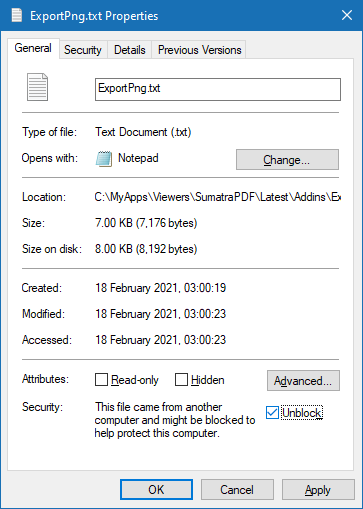Close the Properties dialog with the X
This screenshot has width=363, height=509.
[347, 15]
